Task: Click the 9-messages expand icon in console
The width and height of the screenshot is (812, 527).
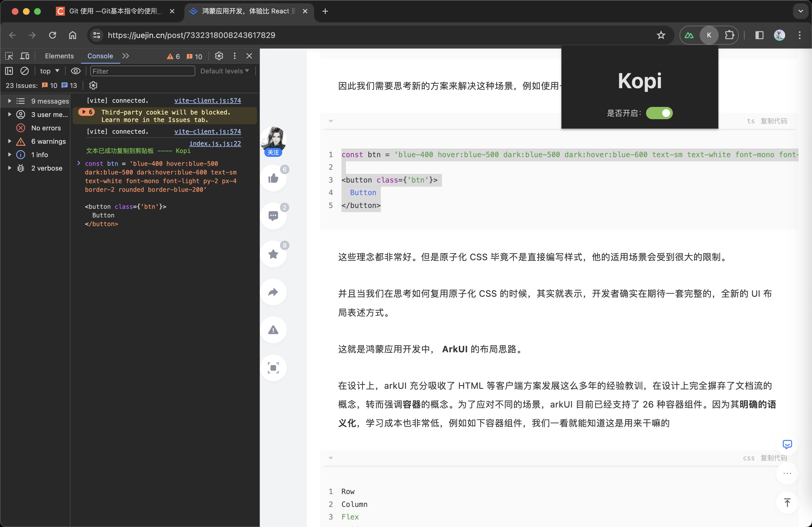Action: point(9,100)
